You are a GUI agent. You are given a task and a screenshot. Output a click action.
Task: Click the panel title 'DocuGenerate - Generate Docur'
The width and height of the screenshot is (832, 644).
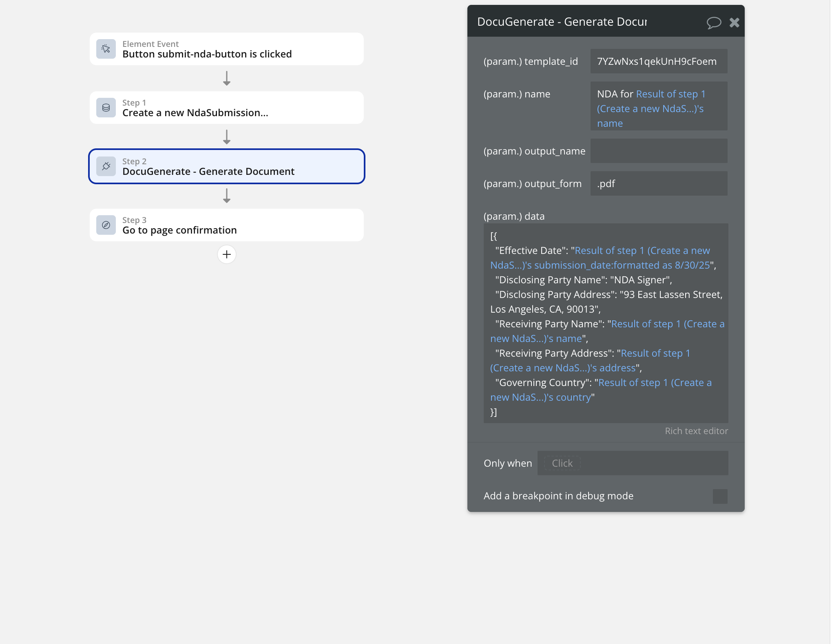[x=562, y=22]
